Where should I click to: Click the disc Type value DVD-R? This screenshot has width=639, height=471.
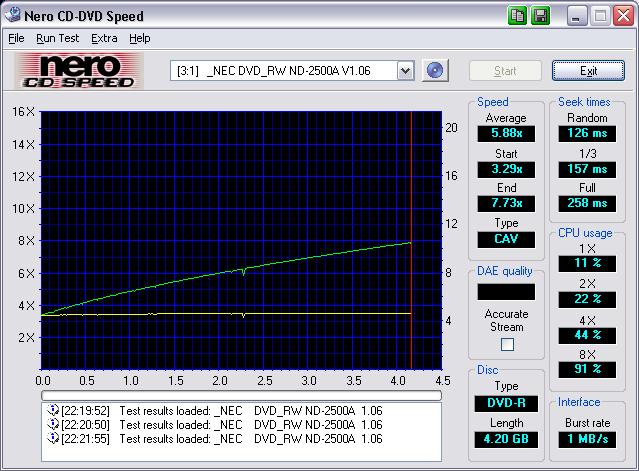(x=506, y=403)
